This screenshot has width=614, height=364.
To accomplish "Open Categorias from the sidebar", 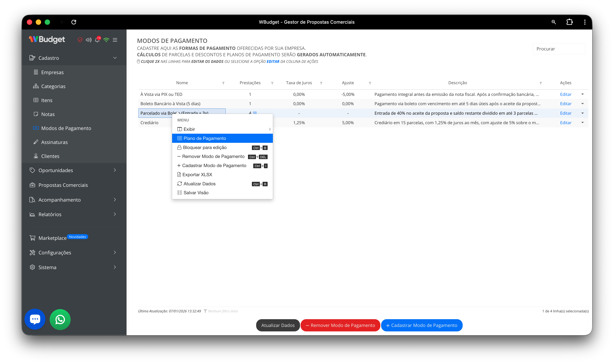I will [53, 86].
